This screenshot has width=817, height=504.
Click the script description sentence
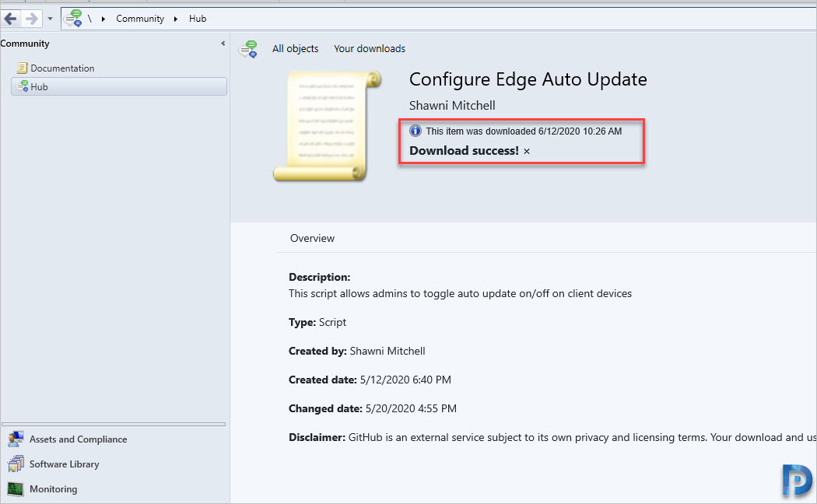click(x=460, y=294)
